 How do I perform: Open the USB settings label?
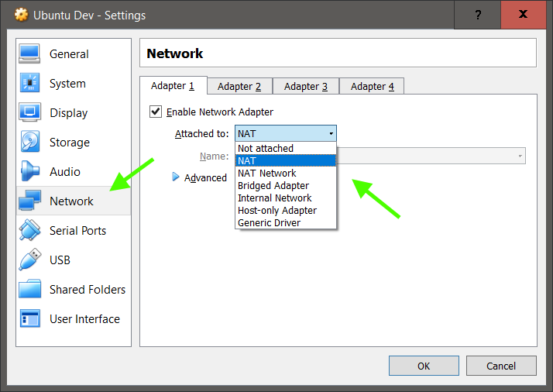(x=60, y=260)
